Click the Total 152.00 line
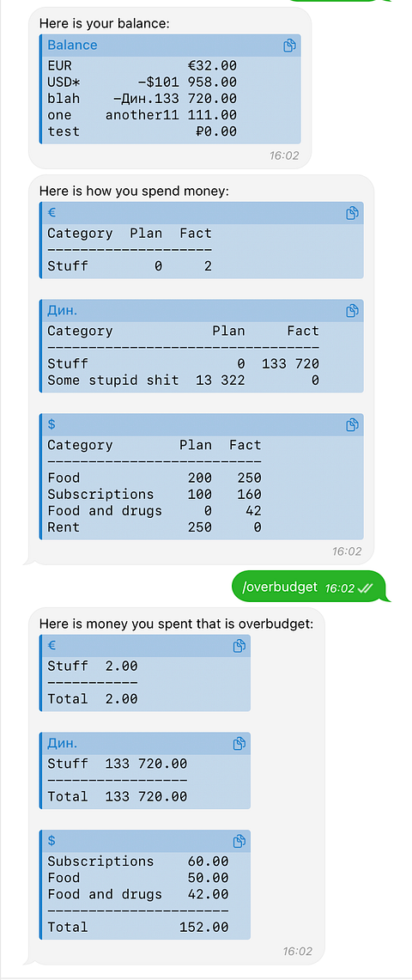 click(138, 927)
